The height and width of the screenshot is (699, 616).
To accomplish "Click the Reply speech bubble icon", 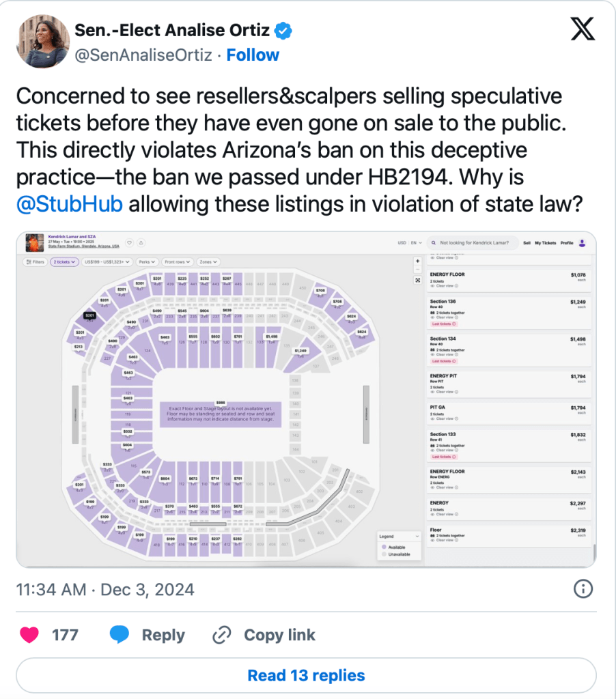I will tap(120, 635).
